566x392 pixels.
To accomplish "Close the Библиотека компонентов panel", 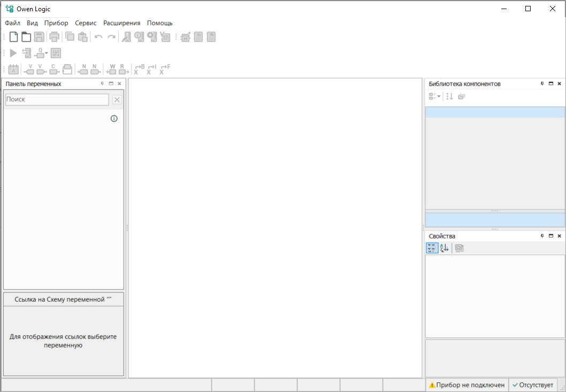I will click(x=560, y=84).
